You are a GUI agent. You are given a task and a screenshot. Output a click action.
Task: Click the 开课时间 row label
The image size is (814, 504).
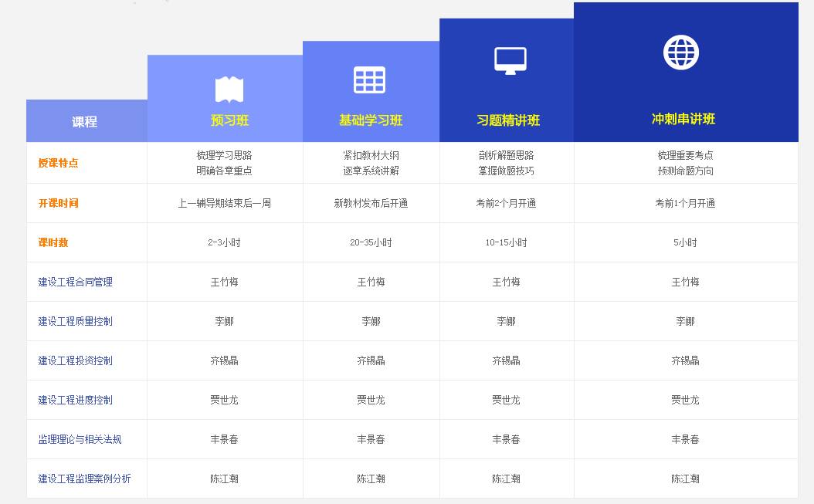[58, 204]
